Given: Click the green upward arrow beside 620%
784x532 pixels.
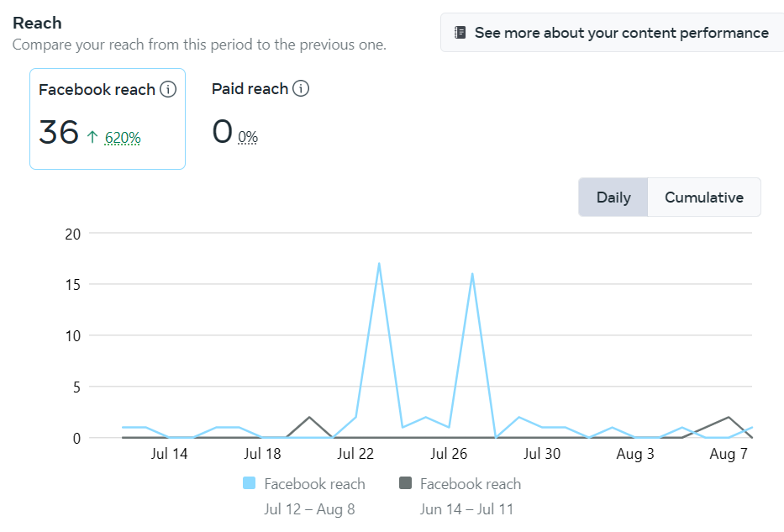Looking at the screenshot, I should click(92, 136).
